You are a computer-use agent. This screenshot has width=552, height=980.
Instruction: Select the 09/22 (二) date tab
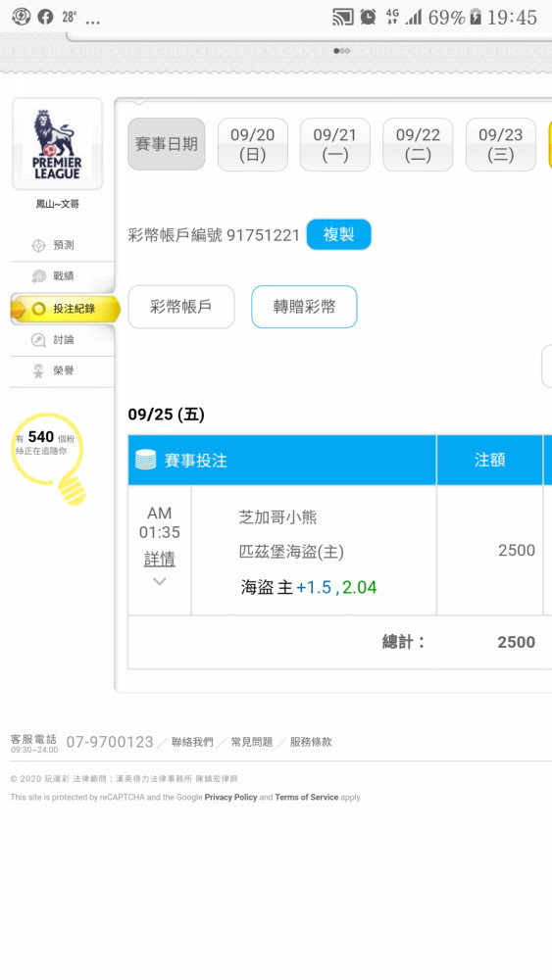pyautogui.click(x=418, y=144)
